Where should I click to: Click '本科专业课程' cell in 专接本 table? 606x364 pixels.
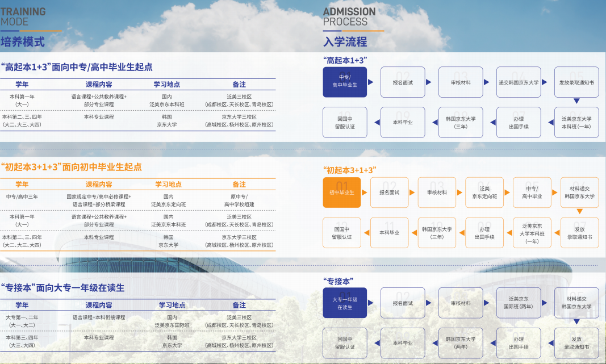click(x=99, y=337)
